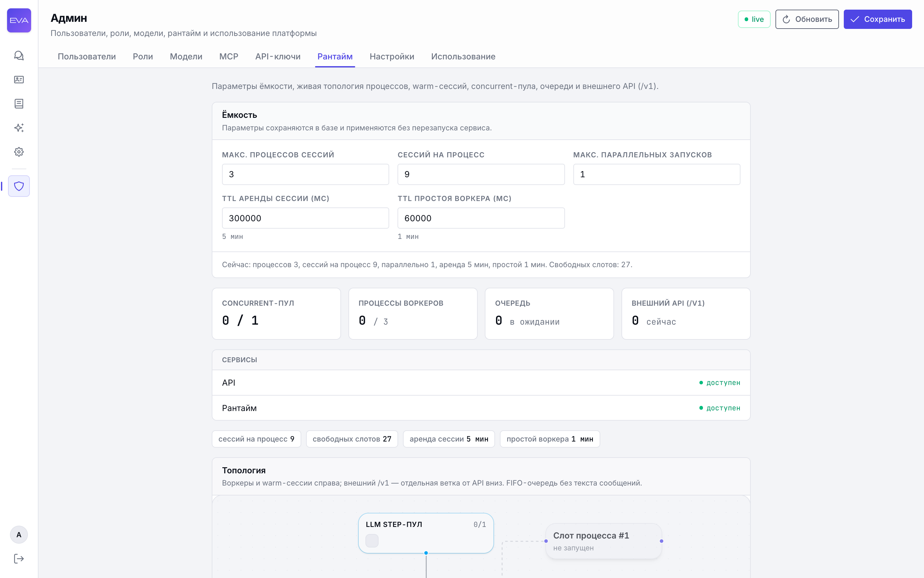This screenshot has height=578, width=924.
Task: Click the EVA logo icon
Action: click(x=19, y=20)
